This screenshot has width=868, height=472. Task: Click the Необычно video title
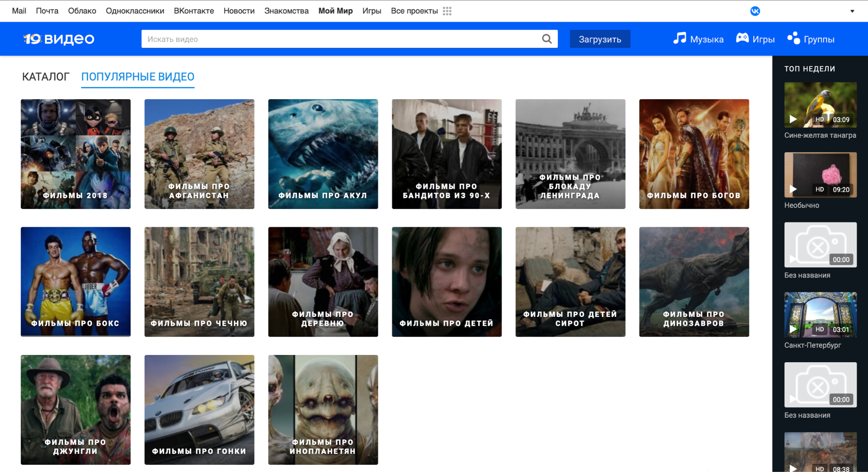801,205
